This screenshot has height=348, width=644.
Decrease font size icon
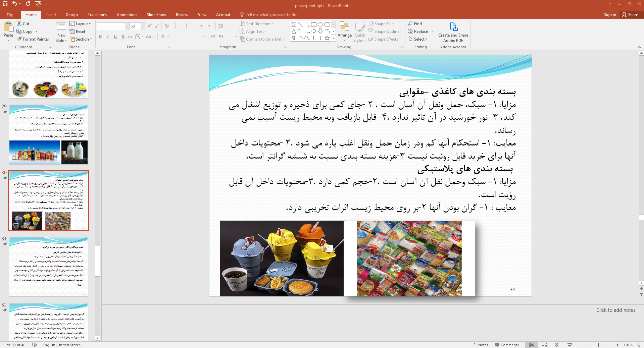(x=157, y=26)
